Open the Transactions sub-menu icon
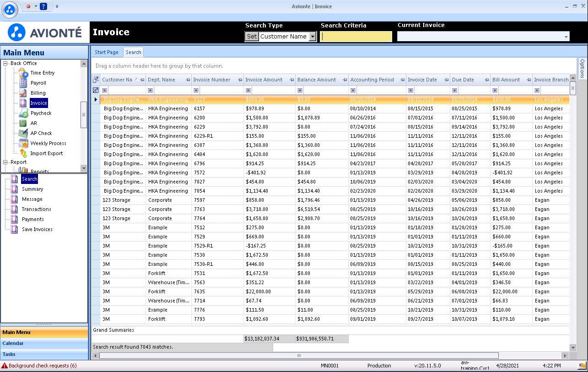 click(14, 209)
